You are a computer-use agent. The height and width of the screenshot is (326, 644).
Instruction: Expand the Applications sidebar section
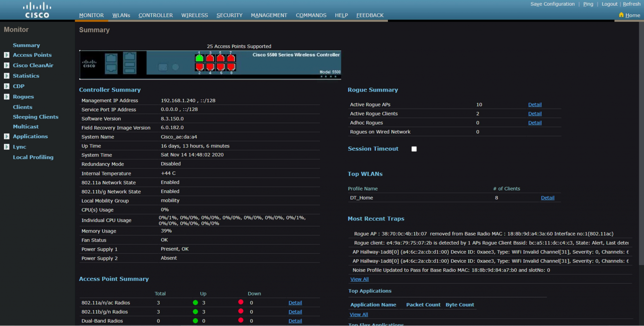[7, 136]
